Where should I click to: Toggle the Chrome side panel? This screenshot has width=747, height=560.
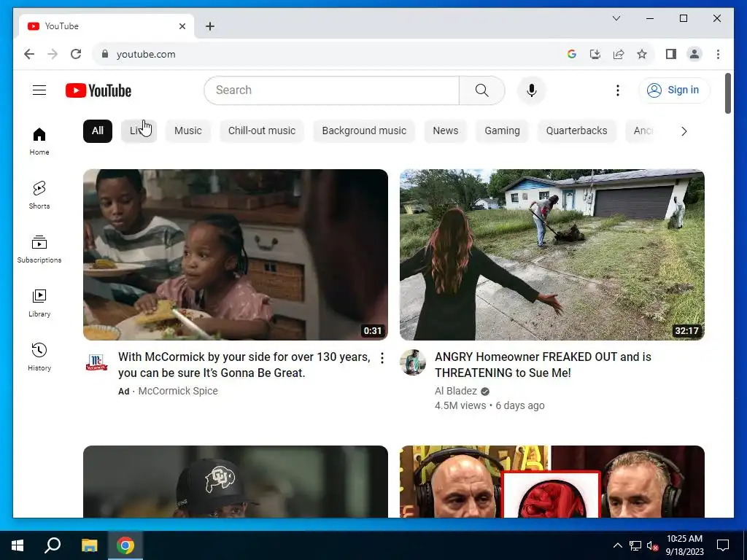pyautogui.click(x=671, y=54)
